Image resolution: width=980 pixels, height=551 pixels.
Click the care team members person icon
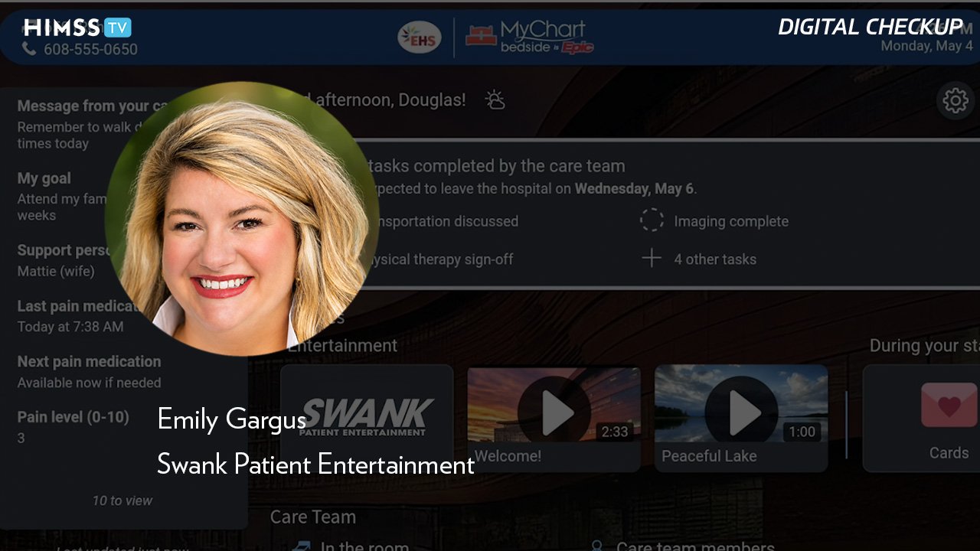point(597,546)
